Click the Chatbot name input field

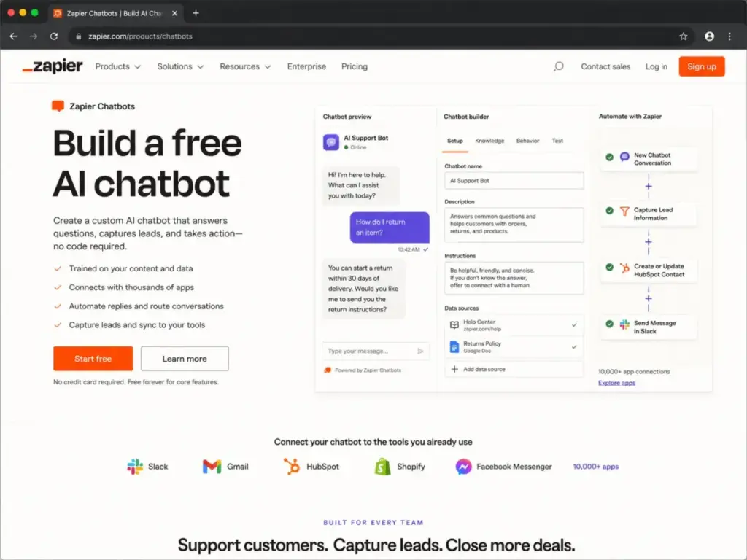click(514, 181)
